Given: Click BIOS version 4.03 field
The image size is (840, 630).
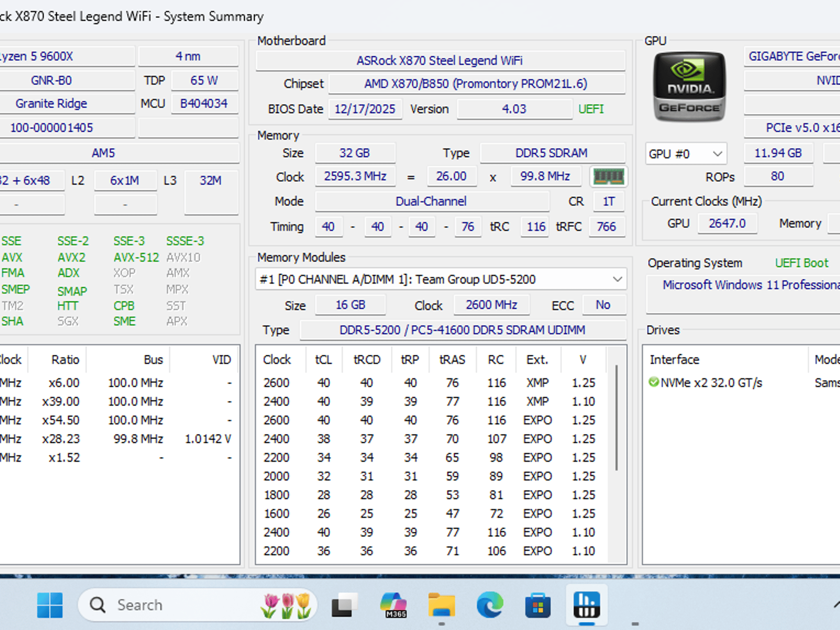Looking at the screenshot, I should point(514,109).
